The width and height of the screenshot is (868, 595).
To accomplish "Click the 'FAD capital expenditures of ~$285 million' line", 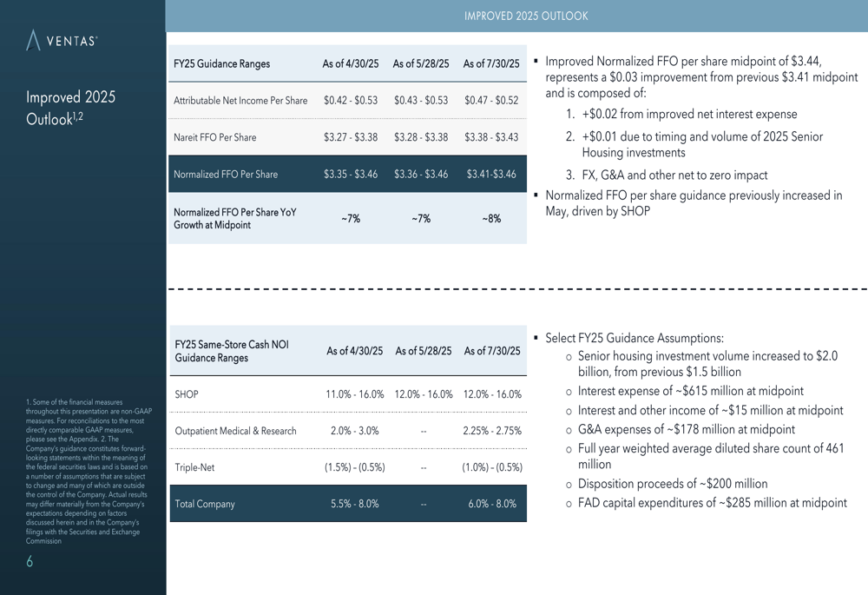I will pyautogui.click(x=712, y=503).
